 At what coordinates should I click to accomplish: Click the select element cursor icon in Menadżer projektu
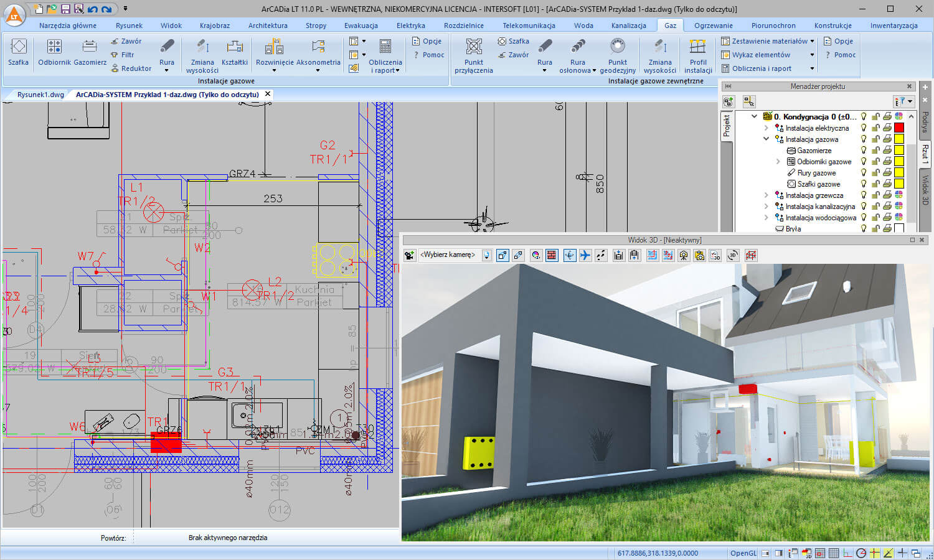point(749,101)
